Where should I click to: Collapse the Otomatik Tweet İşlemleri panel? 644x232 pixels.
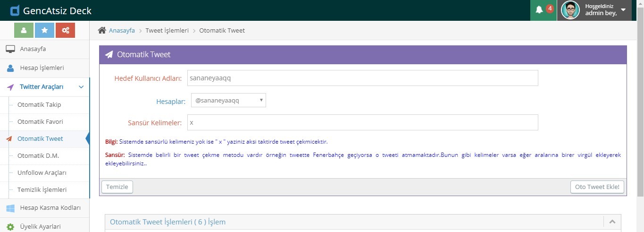pos(612,222)
